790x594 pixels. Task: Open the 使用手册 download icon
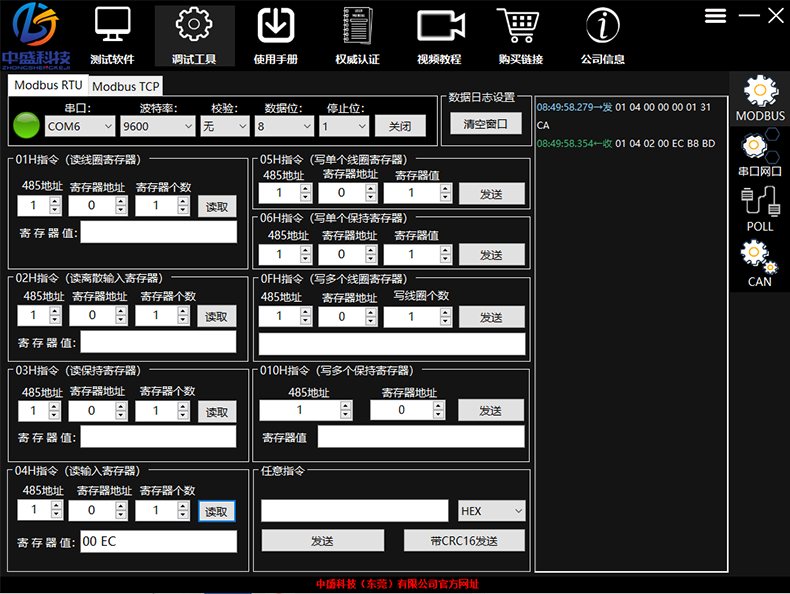(x=275, y=26)
